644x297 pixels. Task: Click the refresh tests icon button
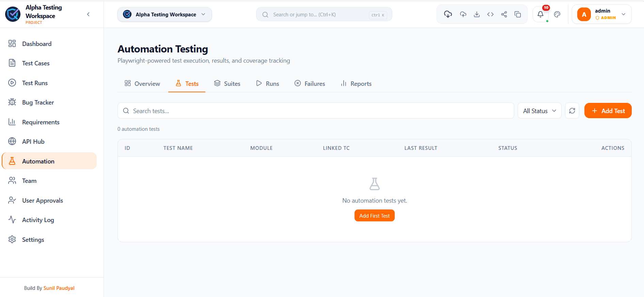[x=572, y=111]
